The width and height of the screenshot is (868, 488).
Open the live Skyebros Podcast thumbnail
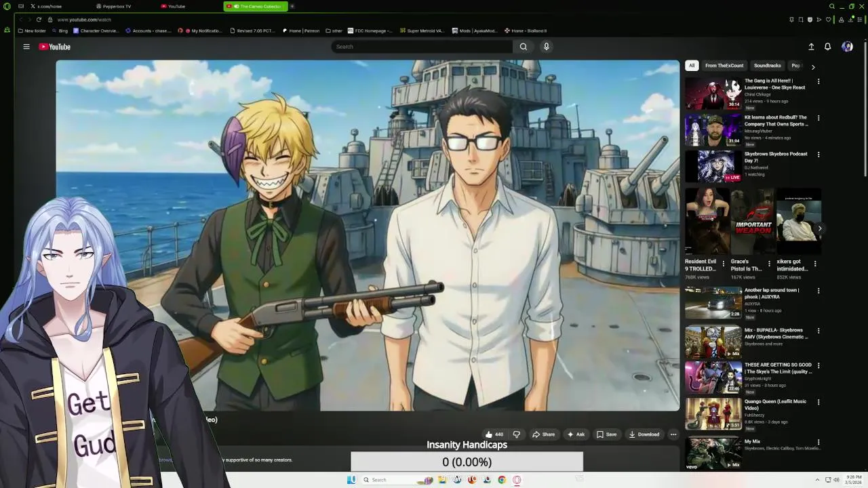pyautogui.click(x=713, y=167)
